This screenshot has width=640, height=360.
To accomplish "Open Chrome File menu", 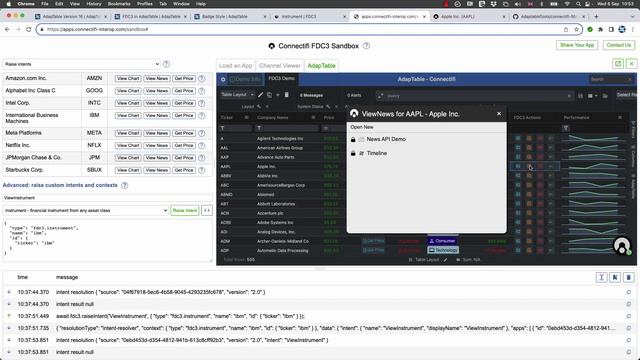I will 45,4.
